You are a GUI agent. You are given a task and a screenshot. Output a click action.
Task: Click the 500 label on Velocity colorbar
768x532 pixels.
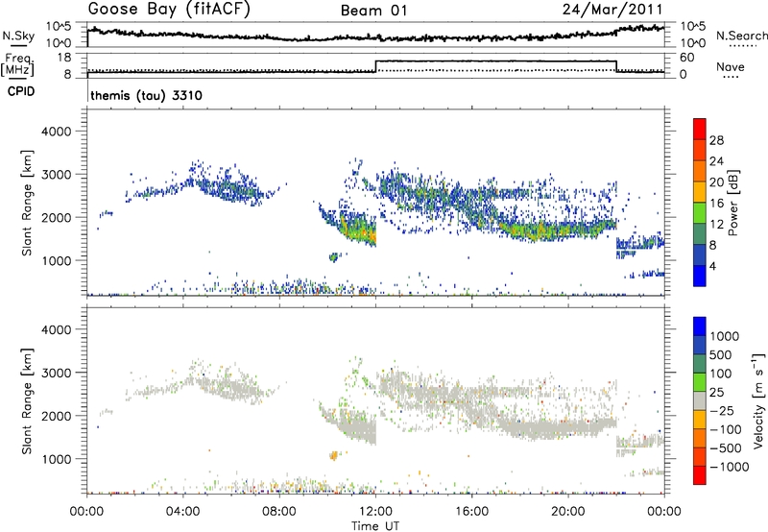point(721,355)
